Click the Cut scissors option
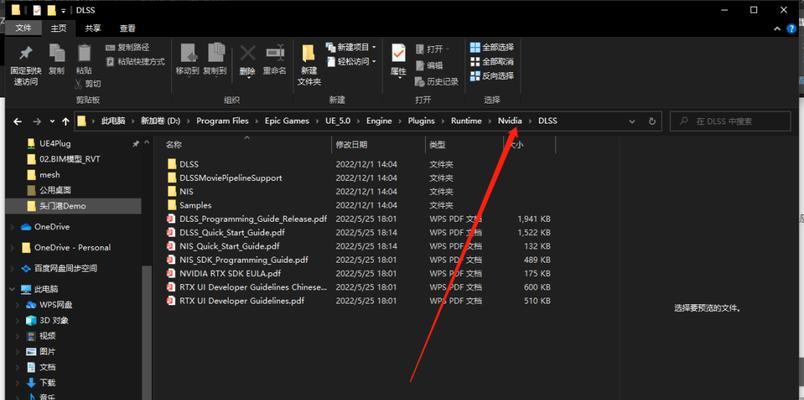 coord(88,83)
